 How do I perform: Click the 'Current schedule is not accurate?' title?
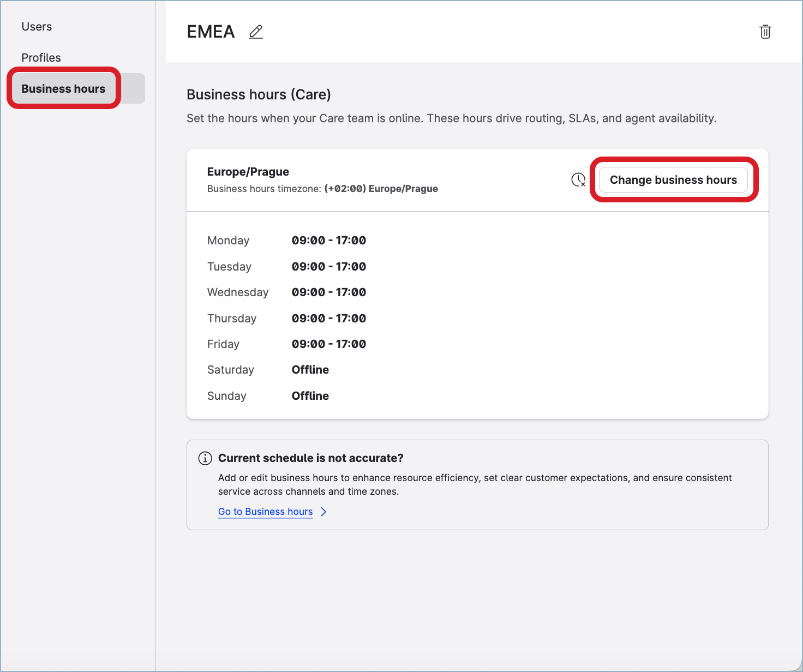[x=310, y=458]
